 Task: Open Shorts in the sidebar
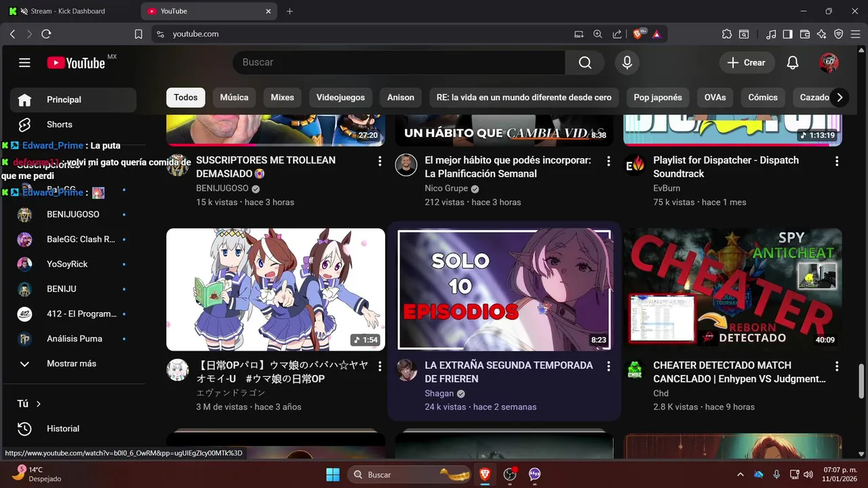click(73, 125)
